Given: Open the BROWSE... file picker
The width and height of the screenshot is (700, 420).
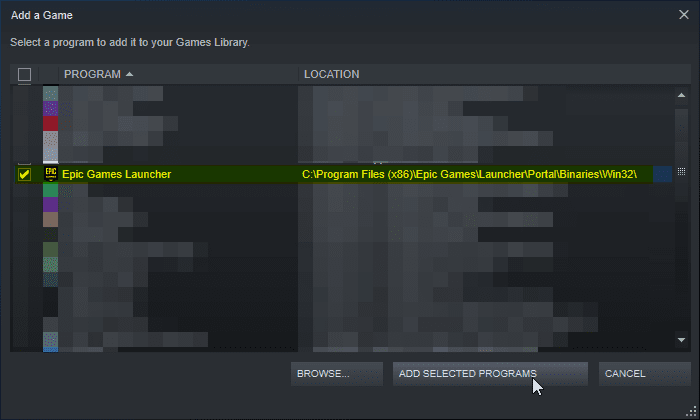Looking at the screenshot, I should click(337, 374).
